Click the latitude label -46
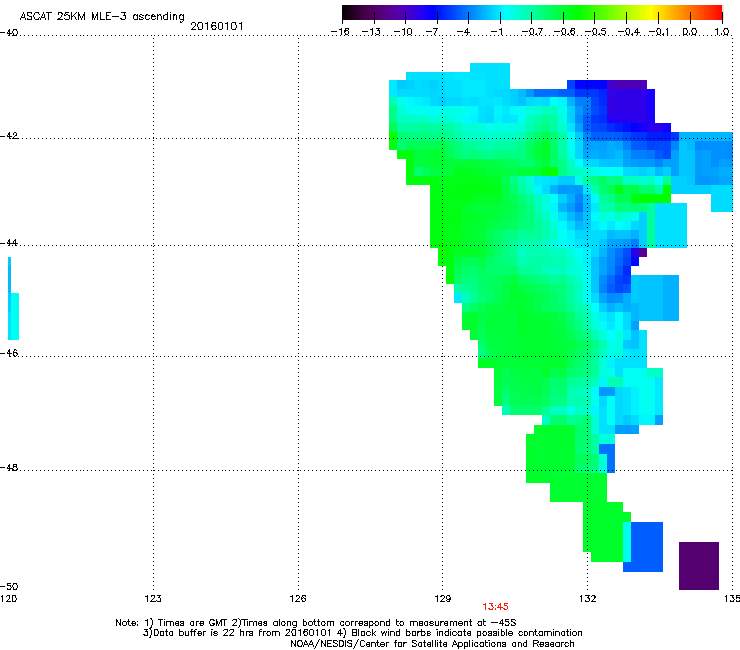This screenshot has width=740, height=650. (9, 353)
